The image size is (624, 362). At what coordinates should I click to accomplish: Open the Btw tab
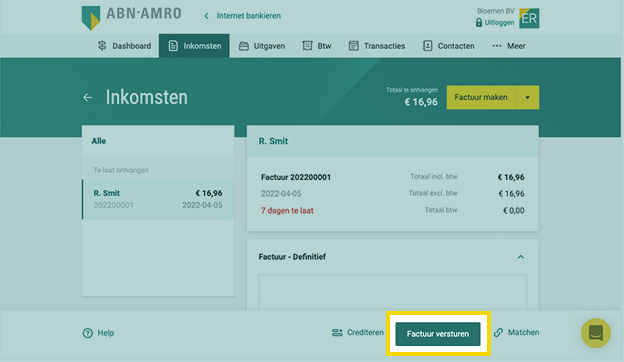pyautogui.click(x=316, y=46)
